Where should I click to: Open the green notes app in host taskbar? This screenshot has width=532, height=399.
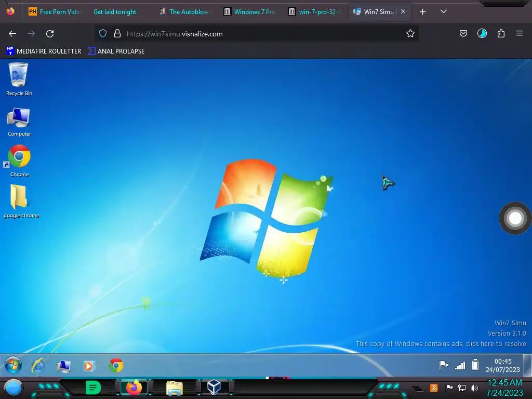tap(93, 388)
